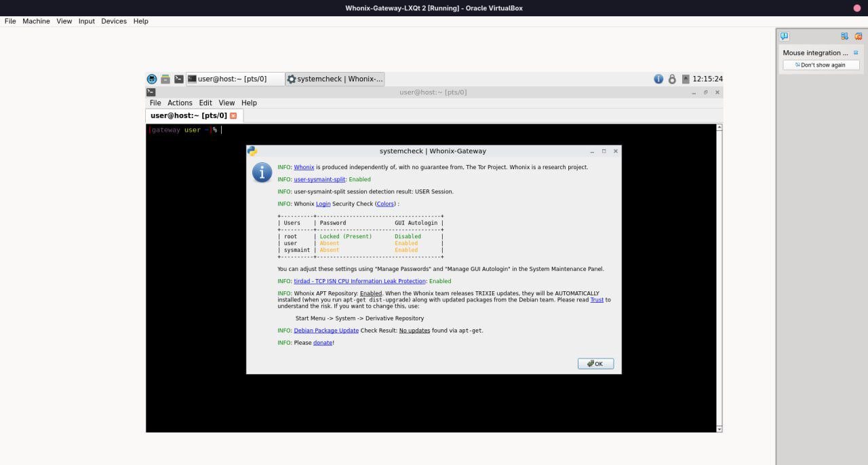Open the terminal Edit menu
Viewport: 868px width, 465px height.
(x=205, y=103)
